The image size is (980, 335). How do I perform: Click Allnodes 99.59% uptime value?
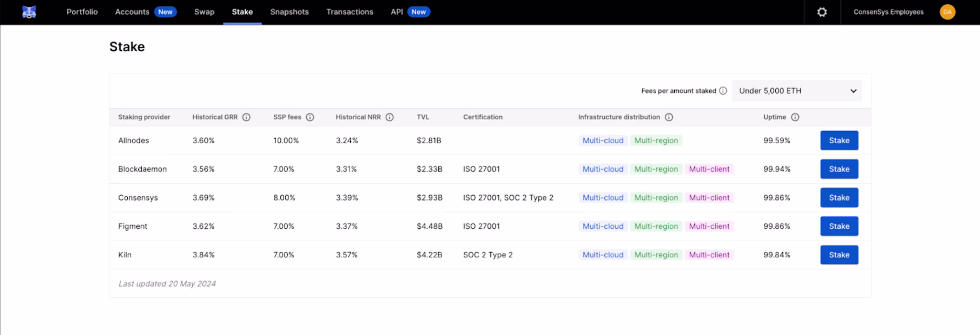coord(777,141)
